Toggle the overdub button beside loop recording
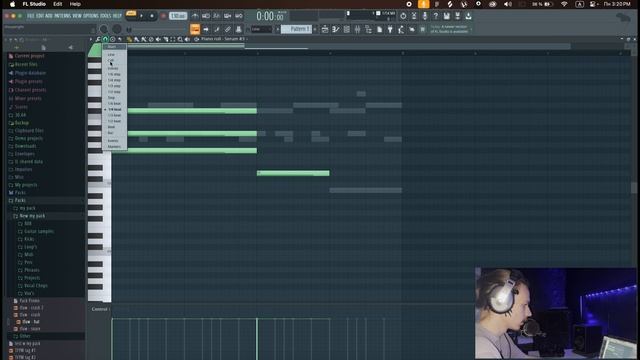640x360 pixels. (228, 16)
